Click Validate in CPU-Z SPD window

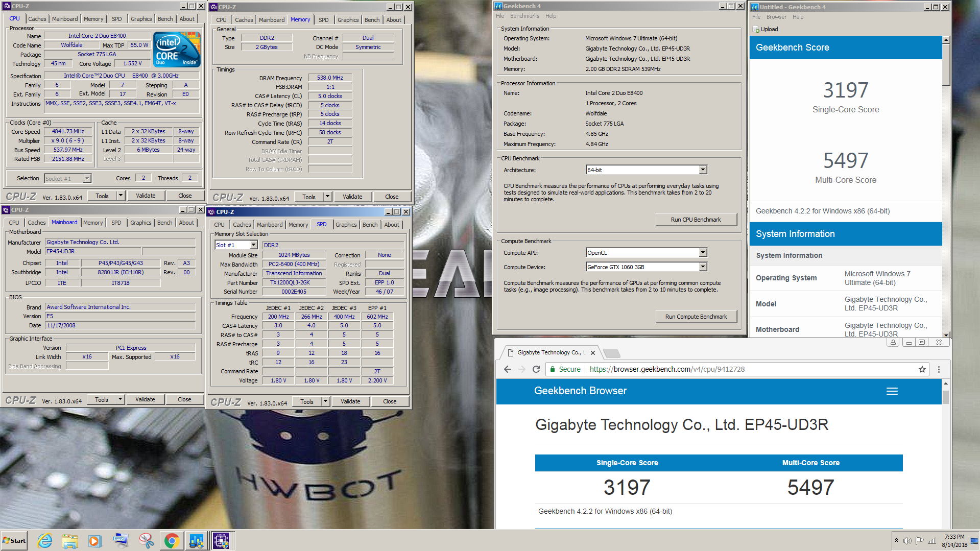pyautogui.click(x=350, y=401)
